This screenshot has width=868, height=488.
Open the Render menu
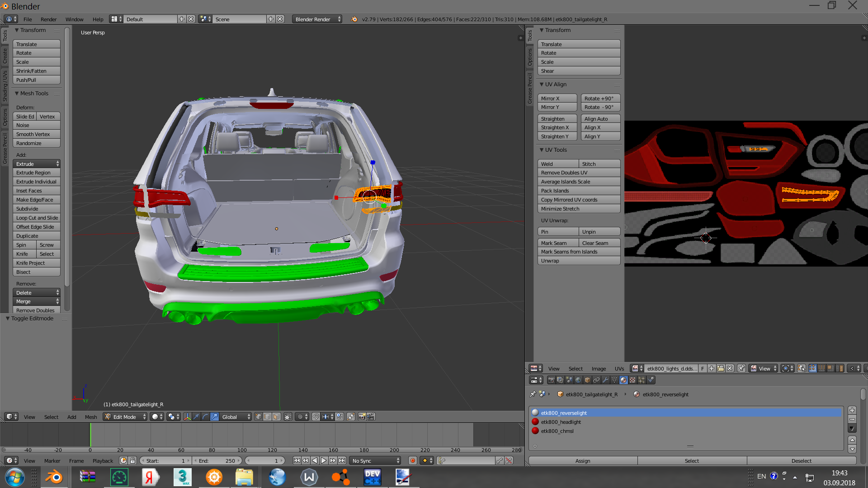click(x=48, y=19)
